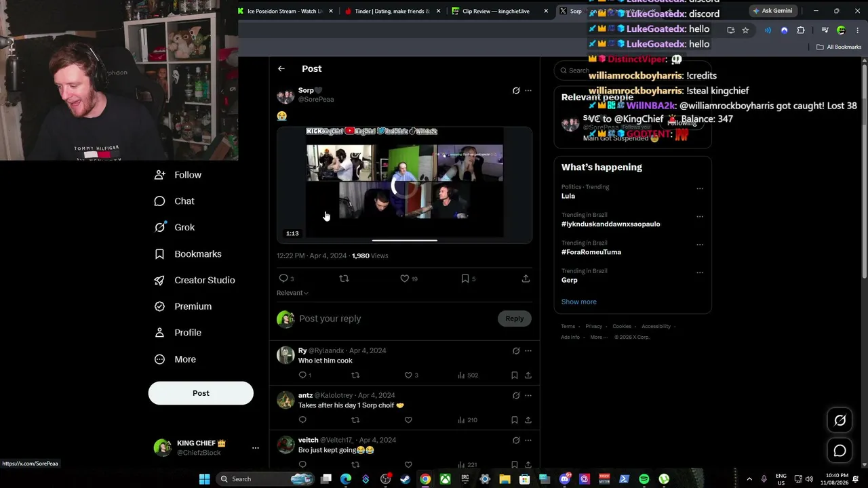Viewport: 868px width, 488px height.
Task: Click the Reply button
Action: pyautogui.click(x=515, y=319)
